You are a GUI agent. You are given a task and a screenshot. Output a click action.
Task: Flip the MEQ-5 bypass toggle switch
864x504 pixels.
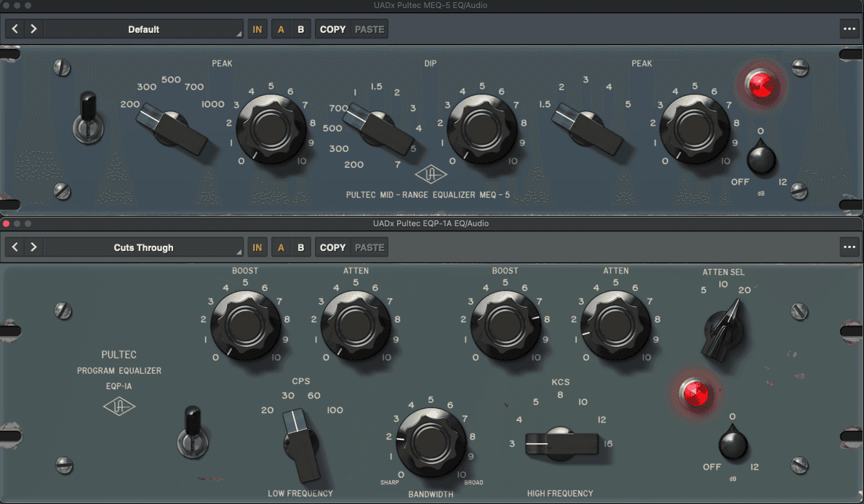click(x=88, y=119)
